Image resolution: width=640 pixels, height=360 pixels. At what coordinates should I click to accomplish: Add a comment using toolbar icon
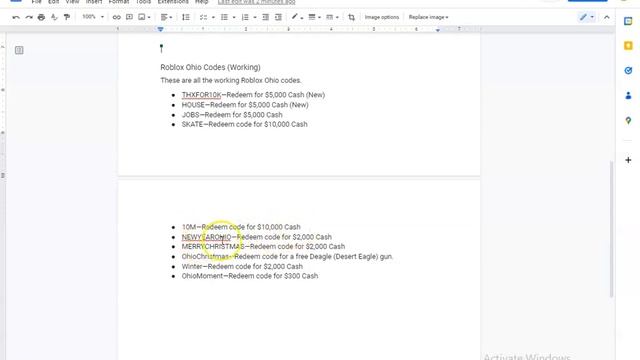pos(129,17)
